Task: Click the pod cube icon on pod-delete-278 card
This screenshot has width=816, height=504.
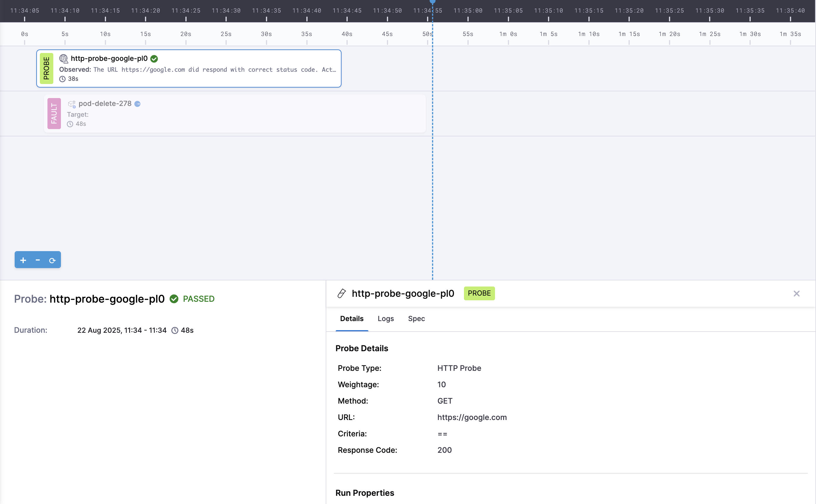Action: [71, 104]
